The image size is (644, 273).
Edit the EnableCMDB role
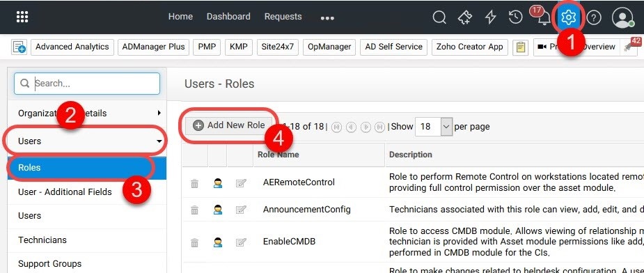(241, 242)
